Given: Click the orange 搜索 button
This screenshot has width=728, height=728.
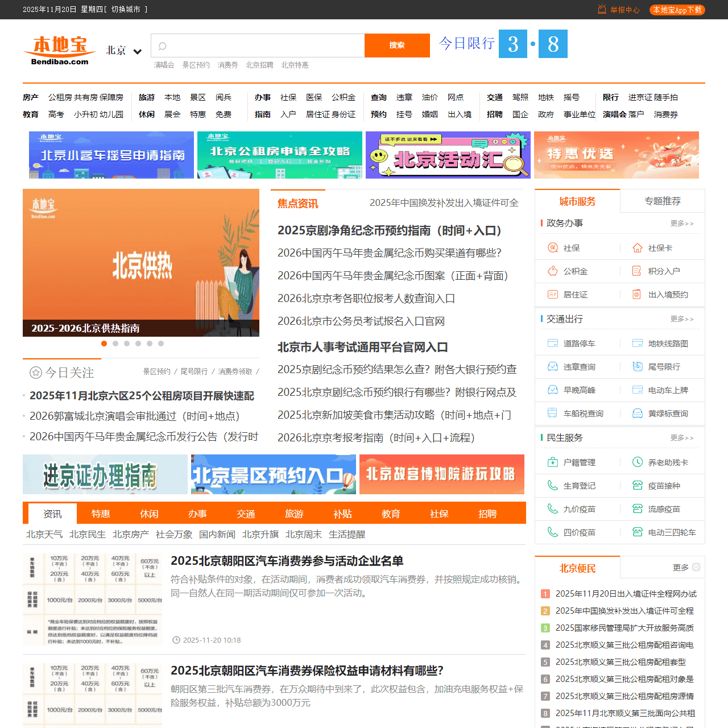Looking at the screenshot, I should pos(397,45).
